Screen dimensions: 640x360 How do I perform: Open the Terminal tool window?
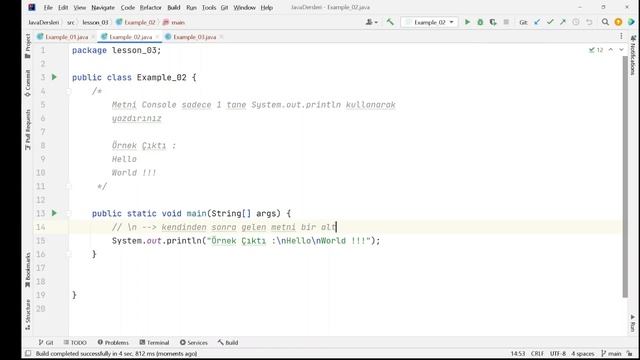pyautogui.click(x=154, y=342)
